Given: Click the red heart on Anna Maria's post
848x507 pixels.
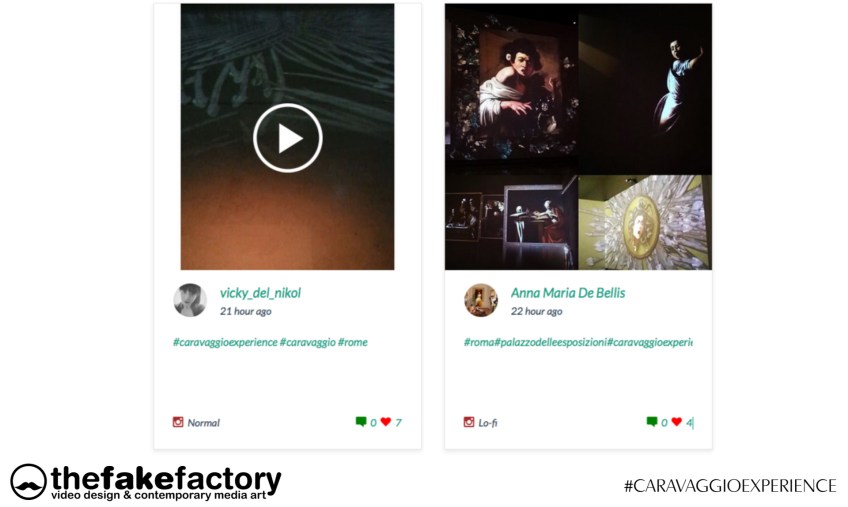Looking at the screenshot, I should [677, 422].
